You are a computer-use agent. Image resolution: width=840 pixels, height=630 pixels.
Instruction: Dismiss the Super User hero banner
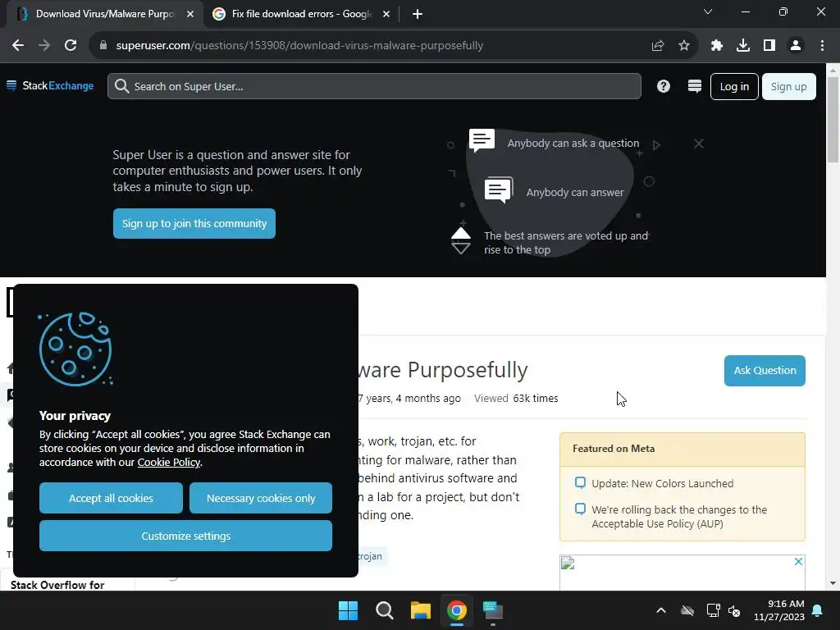point(699,144)
